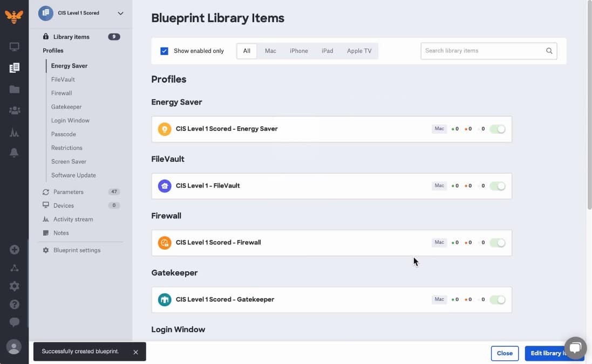Click the search magnifier icon
The image size is (592, 364).
(549, 51)
